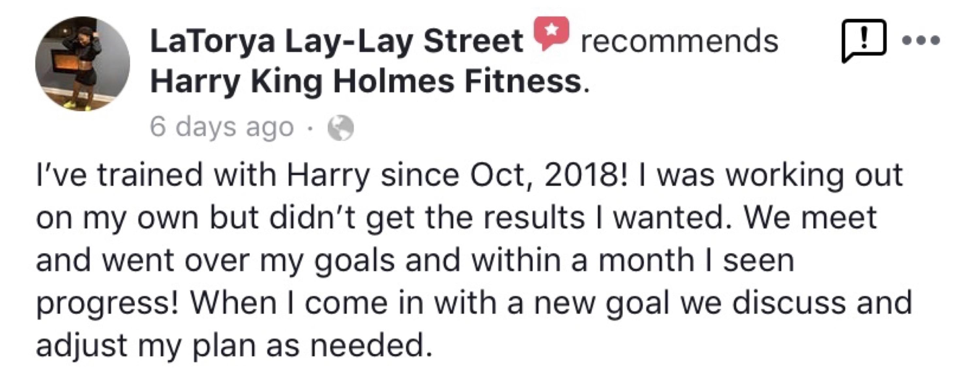
Task: Click the "6 days ago" timestamp
Action: (222, 127)
